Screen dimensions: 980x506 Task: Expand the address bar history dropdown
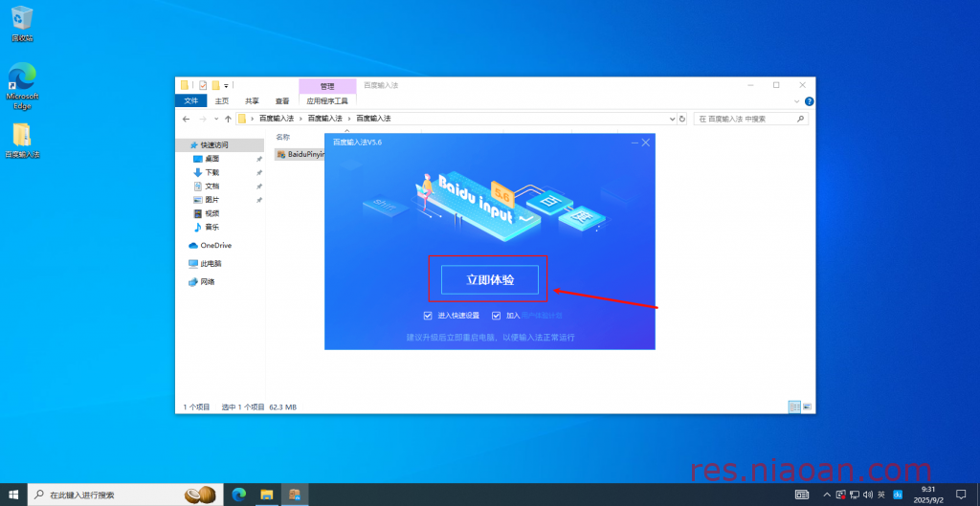673,119
